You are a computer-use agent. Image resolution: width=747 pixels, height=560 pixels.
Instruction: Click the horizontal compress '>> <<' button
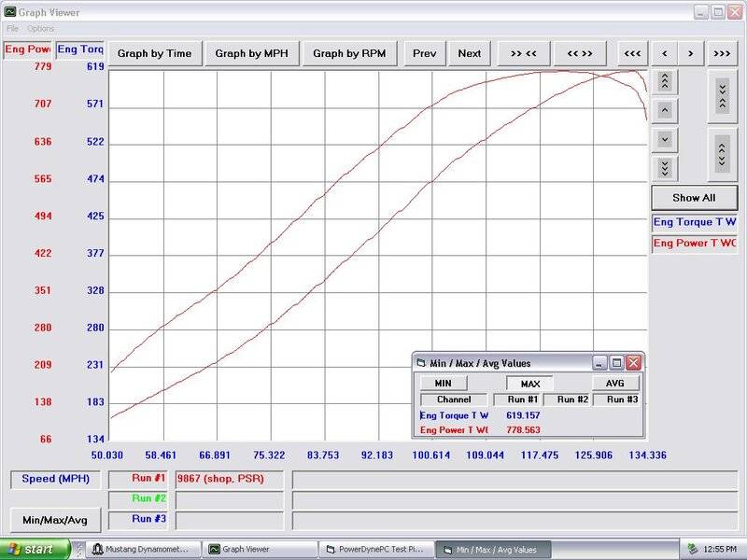523,53
